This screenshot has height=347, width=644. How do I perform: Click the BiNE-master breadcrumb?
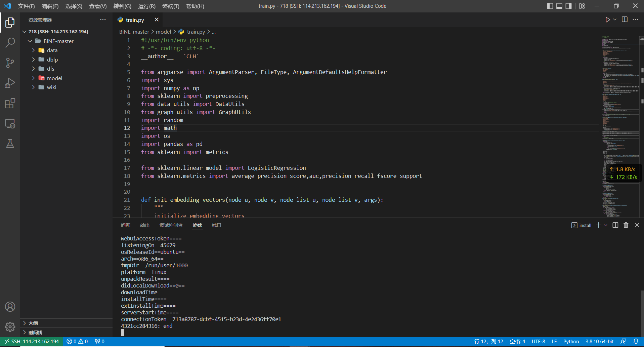coord(134,32)
